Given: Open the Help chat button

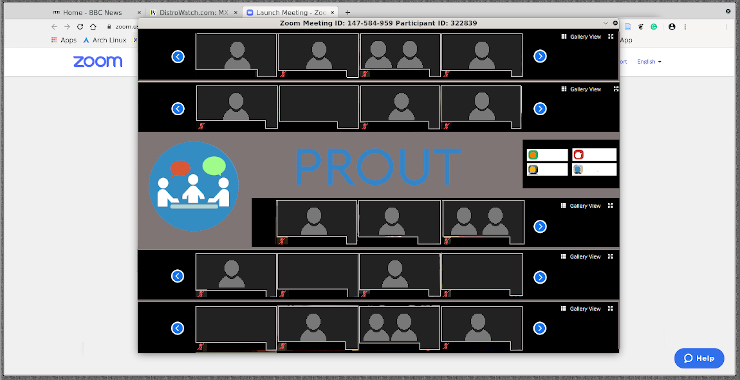Looking at the screenshot, I should [x=699, y=358].
